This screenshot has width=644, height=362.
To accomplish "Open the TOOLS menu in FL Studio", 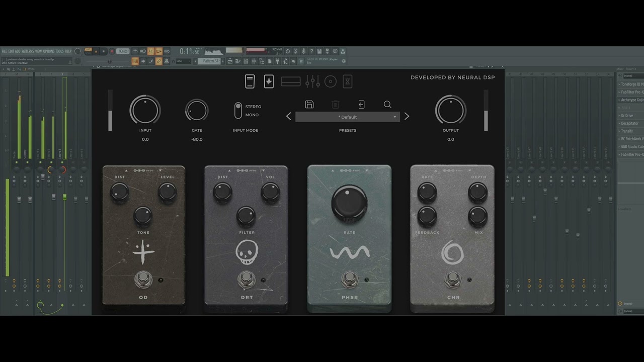I will pyautogui.click(x=60, y=51).
